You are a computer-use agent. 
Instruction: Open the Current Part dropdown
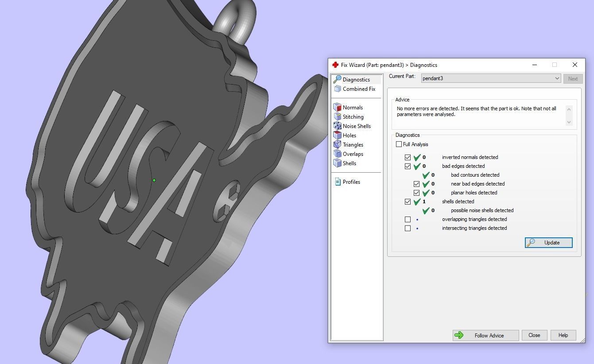point(491,78)
